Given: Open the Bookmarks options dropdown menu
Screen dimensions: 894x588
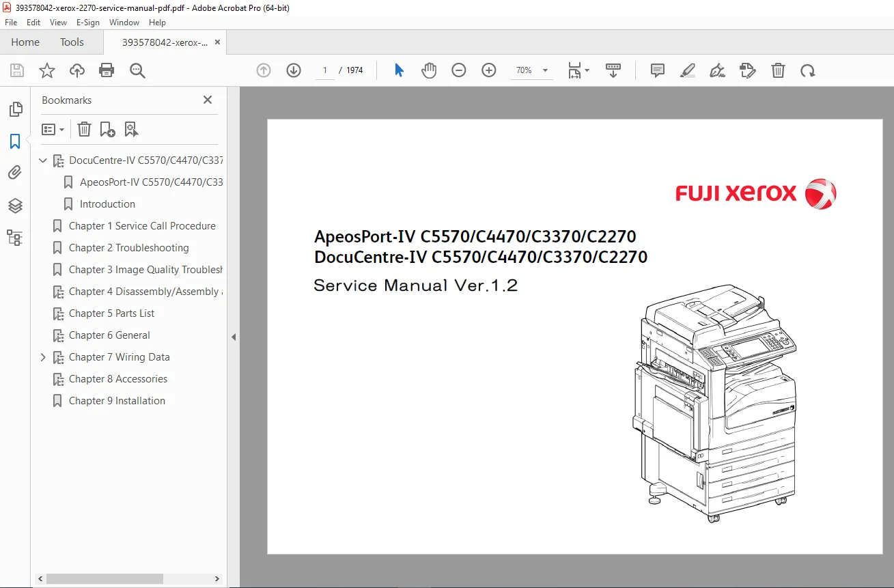Looking at the screenshot, I should pyautogui.click(x=53, y=129).
